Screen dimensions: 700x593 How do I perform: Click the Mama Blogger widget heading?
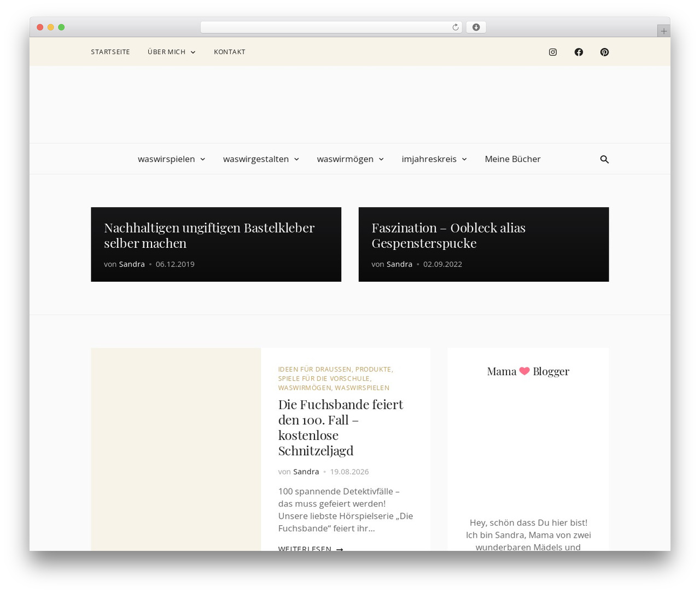point(528,371)
